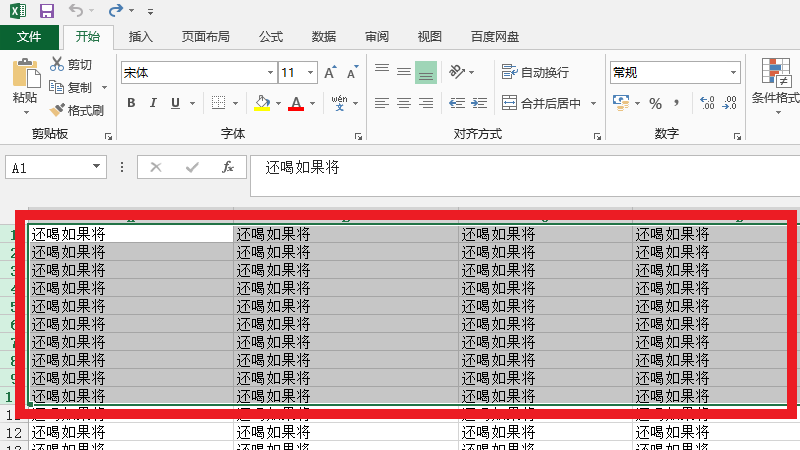
Task: Switch to the 视图 tab
Action: (x=429, y=37)
